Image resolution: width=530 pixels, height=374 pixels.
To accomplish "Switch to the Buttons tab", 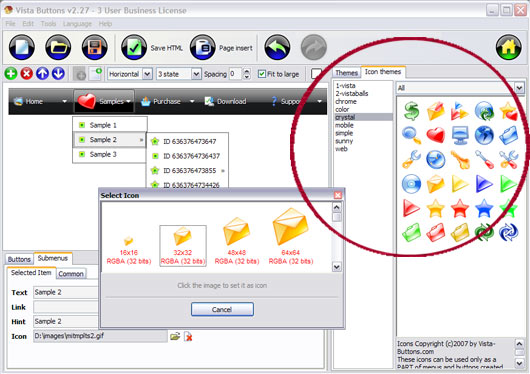I will click(19, 259).
